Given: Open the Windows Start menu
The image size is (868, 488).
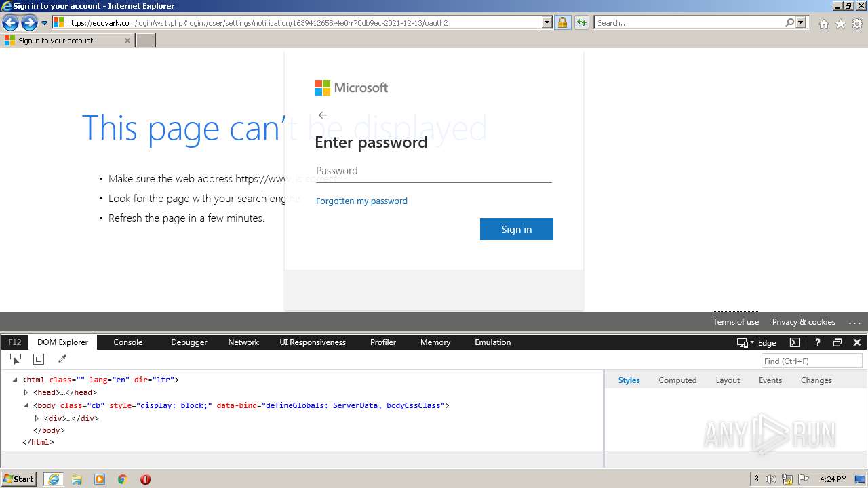Looking at the screenshot, I should 19,479.
